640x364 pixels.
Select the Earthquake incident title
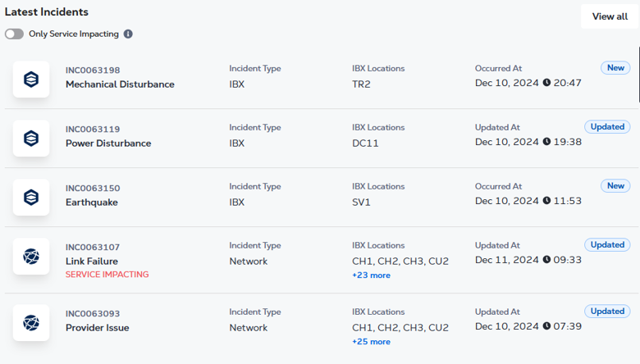(91, 202)
